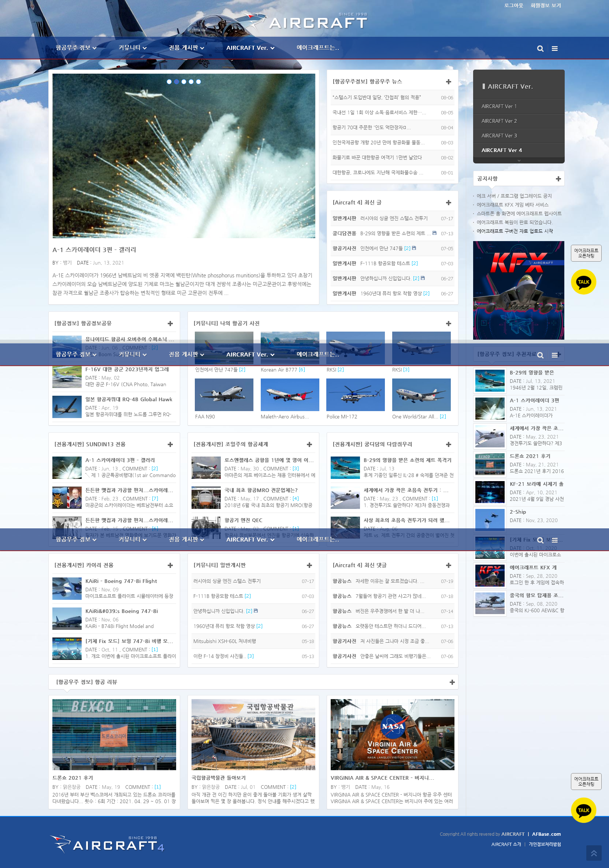Screen dimensions: 609x868
Task: Click the plus icon for SUNDIN13 전용
Action: tap(170, 444)
